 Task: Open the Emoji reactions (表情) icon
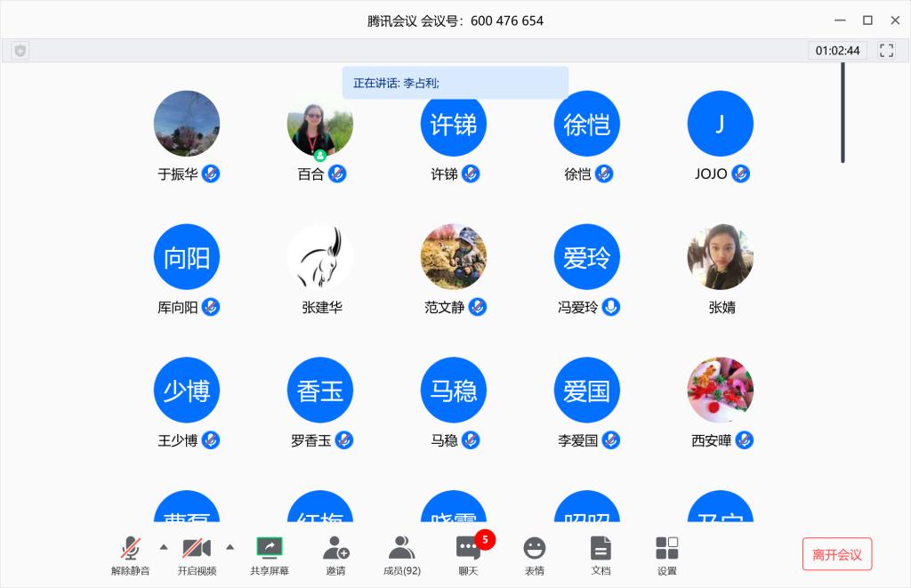534,548
